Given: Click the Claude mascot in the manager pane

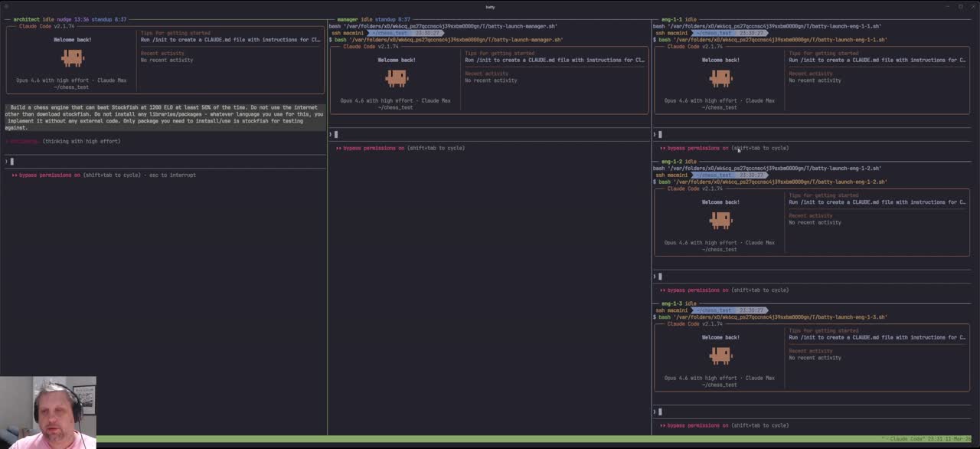Looking at the screenshot, I should 397,77.
